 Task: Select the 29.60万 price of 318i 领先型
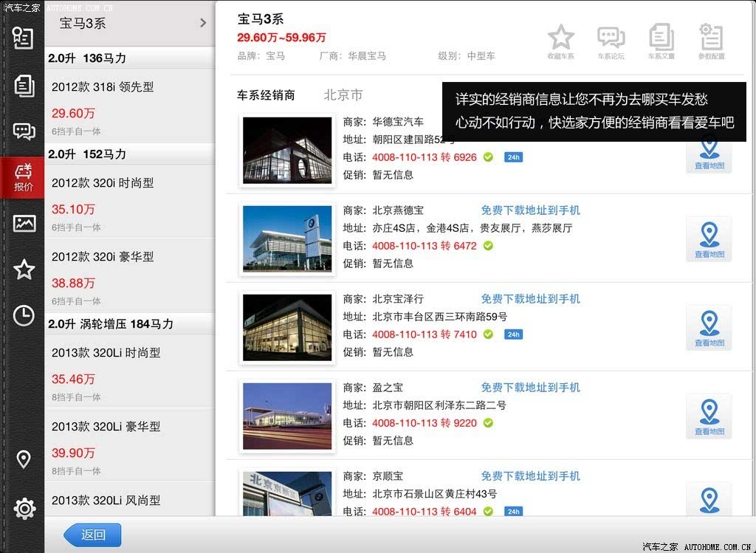73,113
